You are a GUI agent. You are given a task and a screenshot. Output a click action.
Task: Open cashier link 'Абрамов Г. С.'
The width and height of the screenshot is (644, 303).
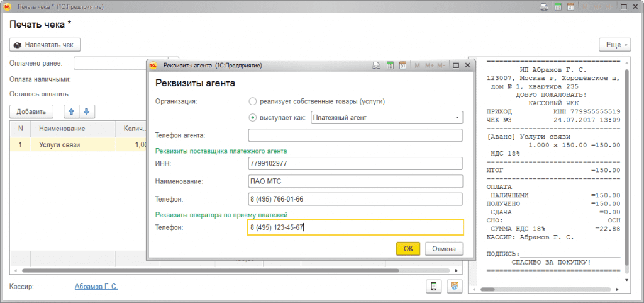pyautogui.click(x=96, y=287)
